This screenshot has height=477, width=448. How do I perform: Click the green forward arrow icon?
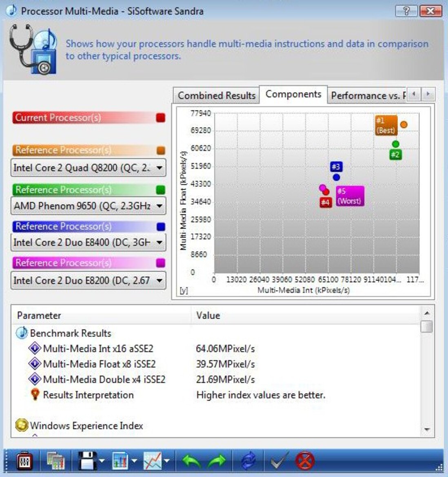(217, 461)
